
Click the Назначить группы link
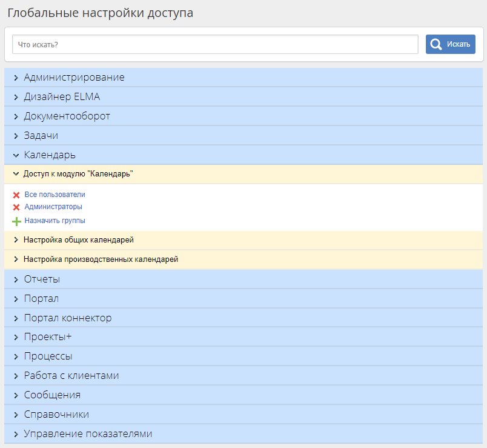tap(55, 221)
